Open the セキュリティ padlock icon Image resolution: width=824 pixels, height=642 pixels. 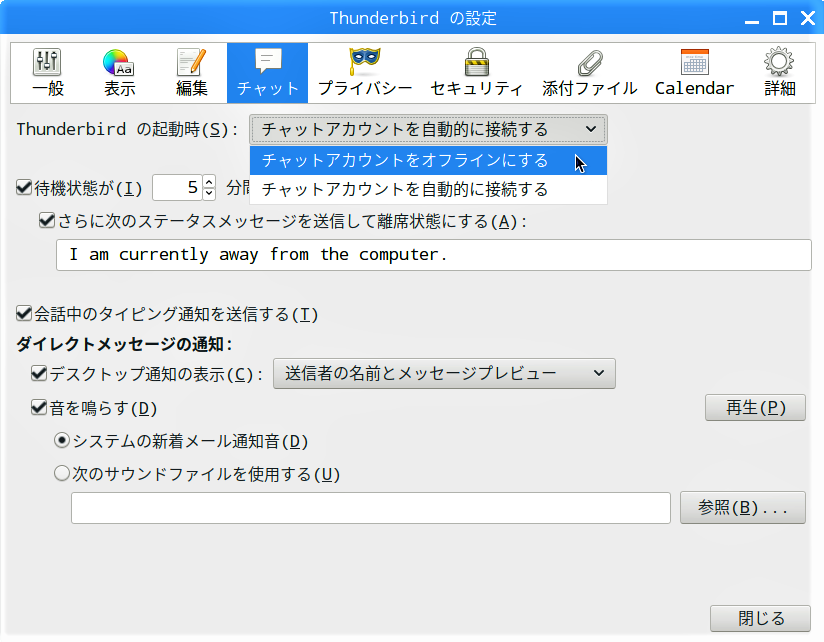477,73
